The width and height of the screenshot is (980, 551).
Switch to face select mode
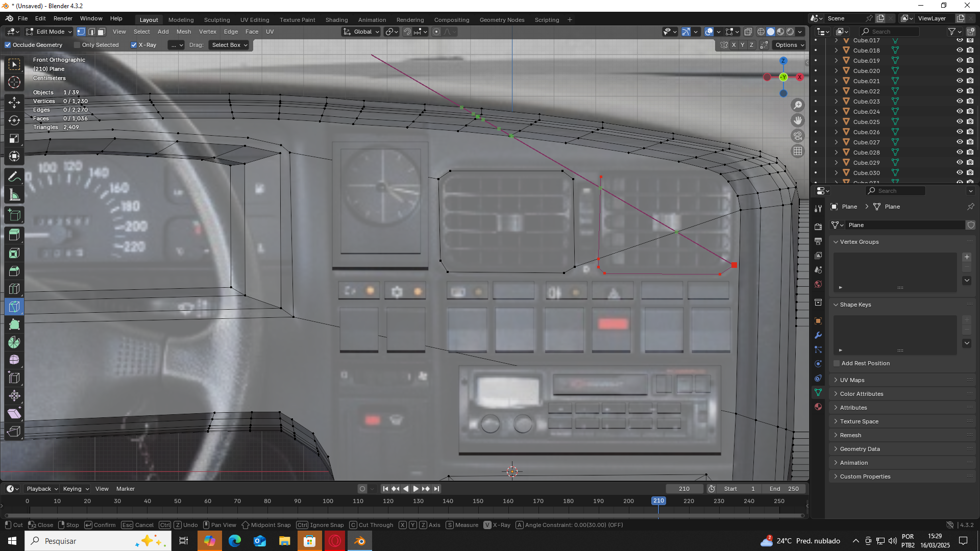102,32
